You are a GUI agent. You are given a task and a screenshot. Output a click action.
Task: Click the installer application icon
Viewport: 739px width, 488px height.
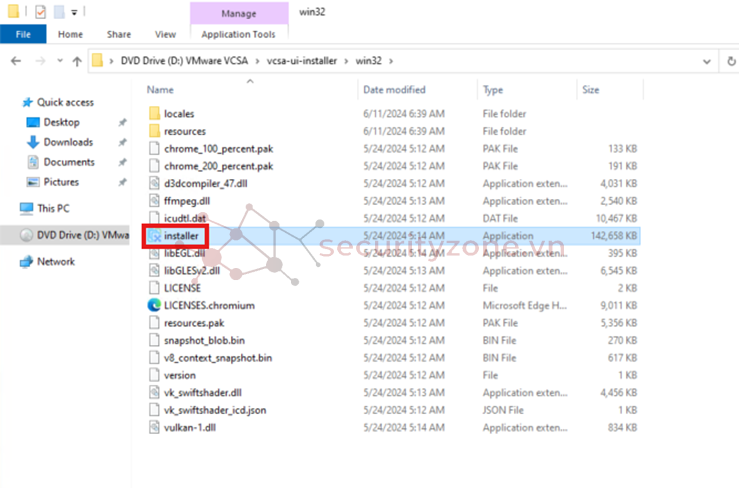(154, 235)
